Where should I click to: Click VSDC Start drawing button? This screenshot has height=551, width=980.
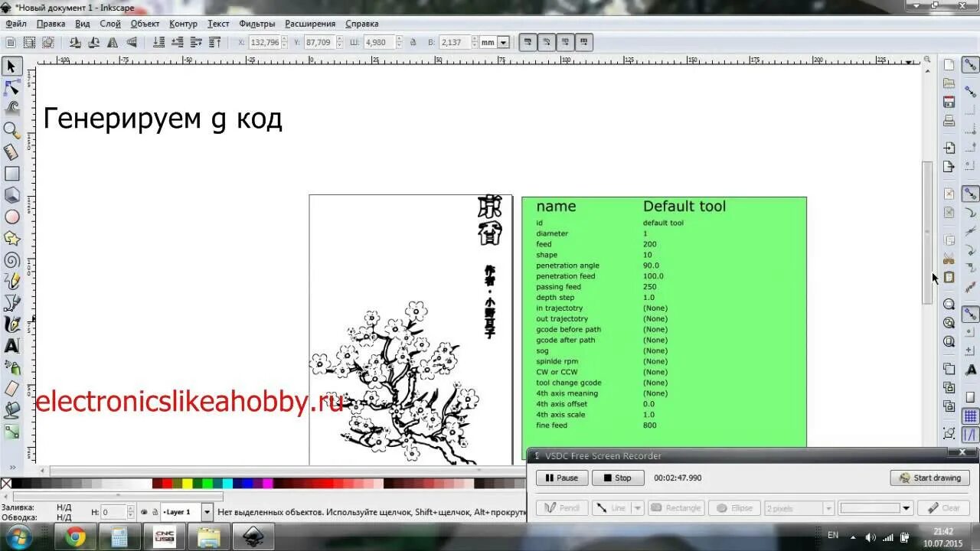click(929, 478)
